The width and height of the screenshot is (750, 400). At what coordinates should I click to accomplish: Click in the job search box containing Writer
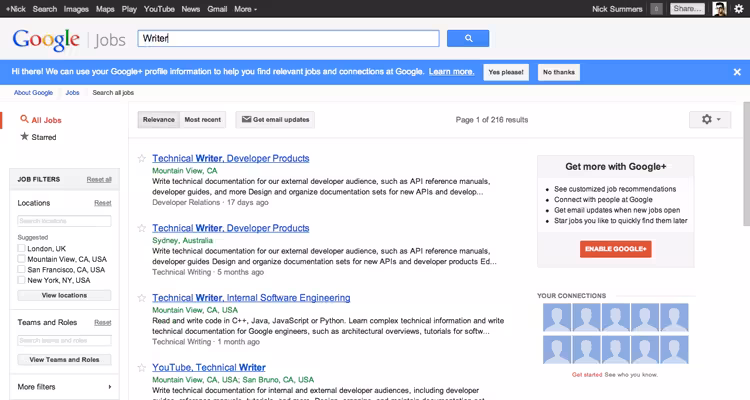tap(288, 38)
